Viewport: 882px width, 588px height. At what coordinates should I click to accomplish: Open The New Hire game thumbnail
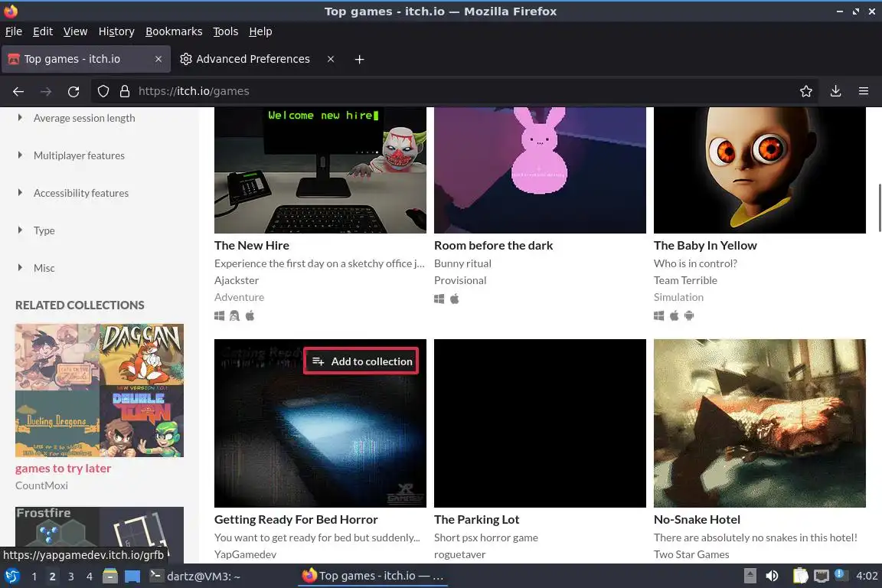tap(320, 170)
